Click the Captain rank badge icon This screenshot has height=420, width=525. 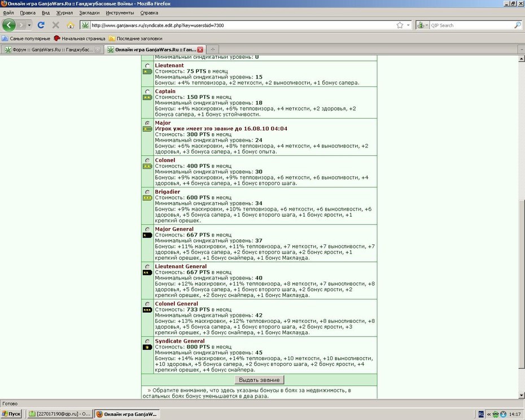pyautogui.click(x=147, y=98)
